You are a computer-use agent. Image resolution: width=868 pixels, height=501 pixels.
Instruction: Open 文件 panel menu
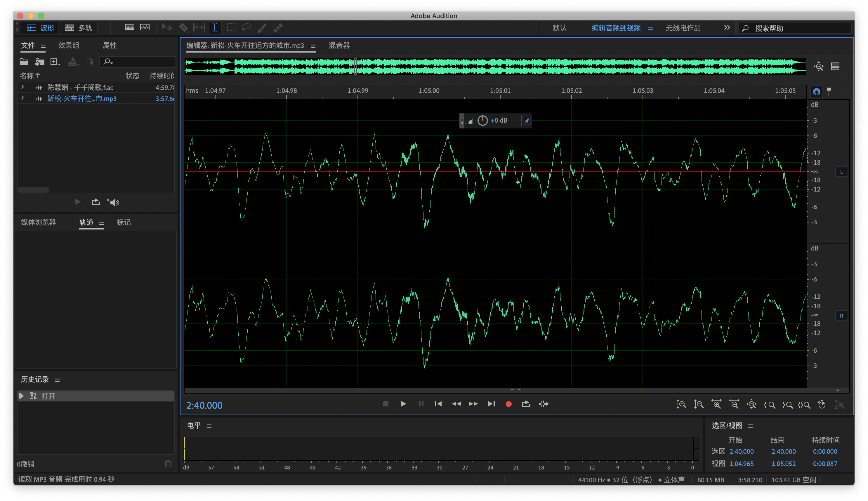coord(43,46)
